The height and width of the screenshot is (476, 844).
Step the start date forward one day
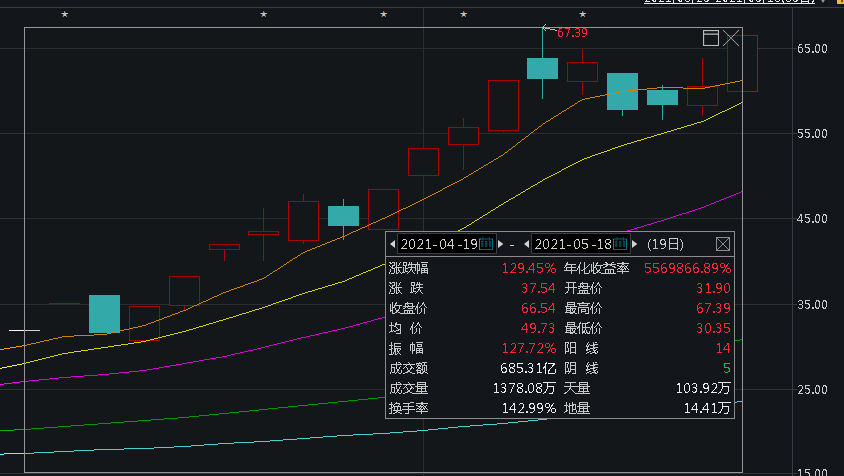pyautogui.click(x=499, y=243)
